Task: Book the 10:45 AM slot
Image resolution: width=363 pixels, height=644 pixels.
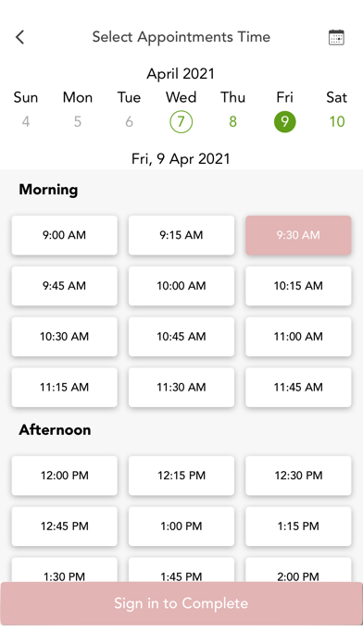Action: tap(181, 337)
